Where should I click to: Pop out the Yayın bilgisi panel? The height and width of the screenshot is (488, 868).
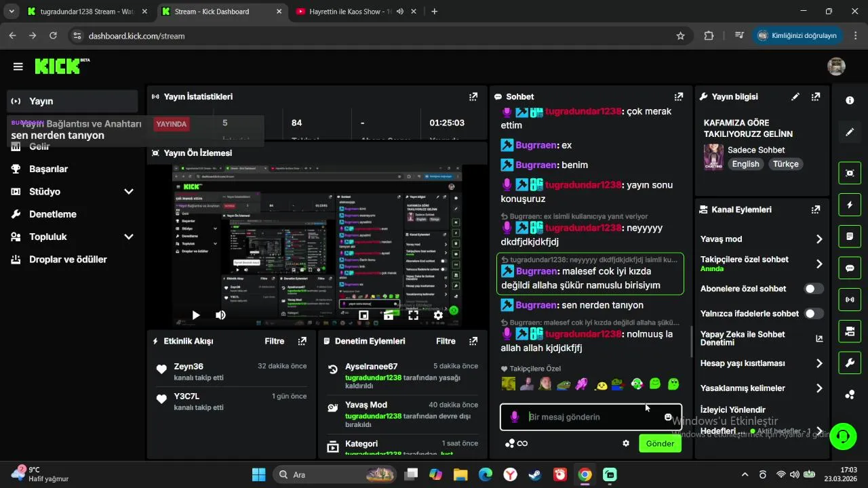click(x=816, y=97)
